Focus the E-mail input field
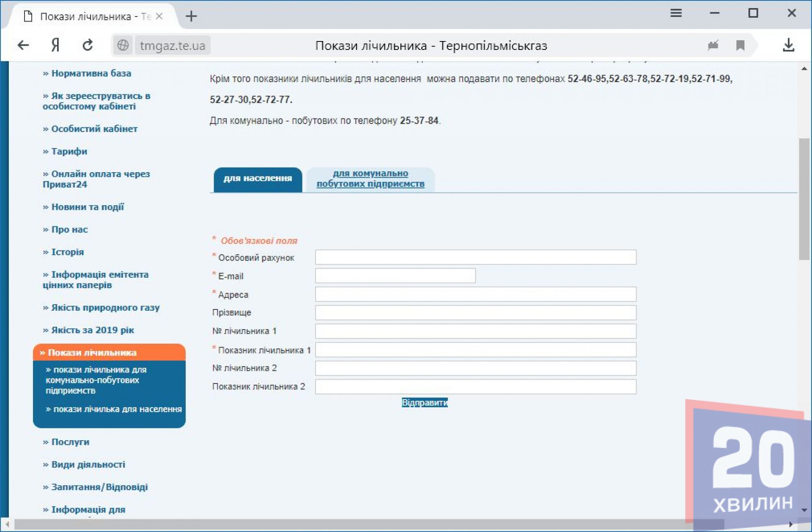The image size is (812, 532). click(395, 276)
